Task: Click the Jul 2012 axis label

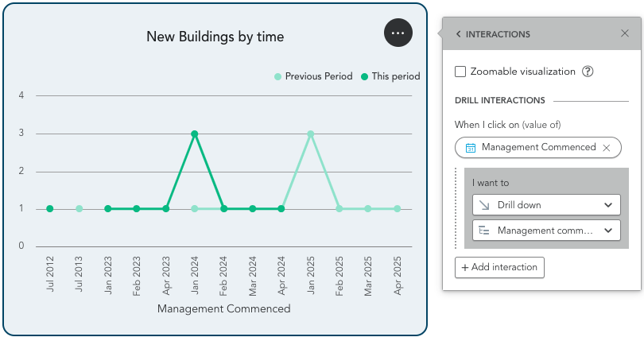Action: pos(50,274)
